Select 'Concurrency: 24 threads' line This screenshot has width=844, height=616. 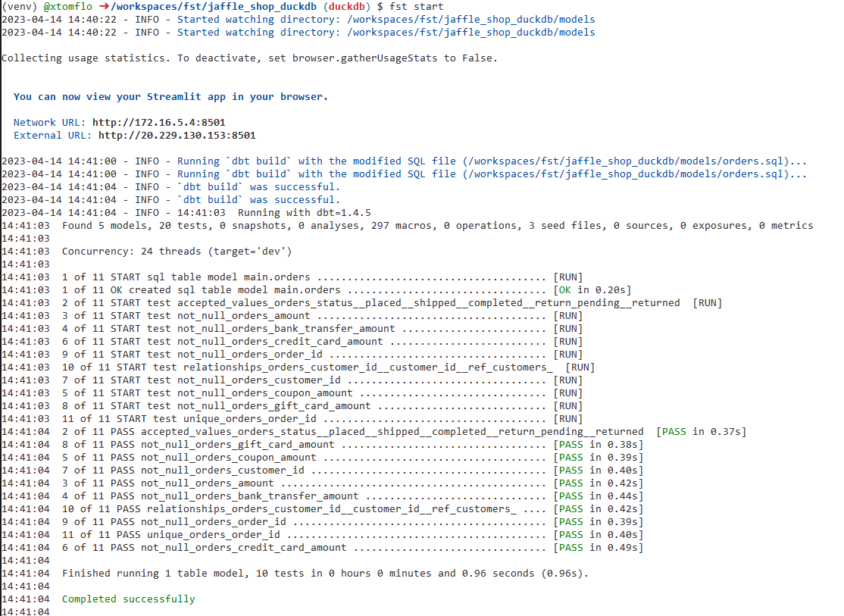(x=177, y=251)
